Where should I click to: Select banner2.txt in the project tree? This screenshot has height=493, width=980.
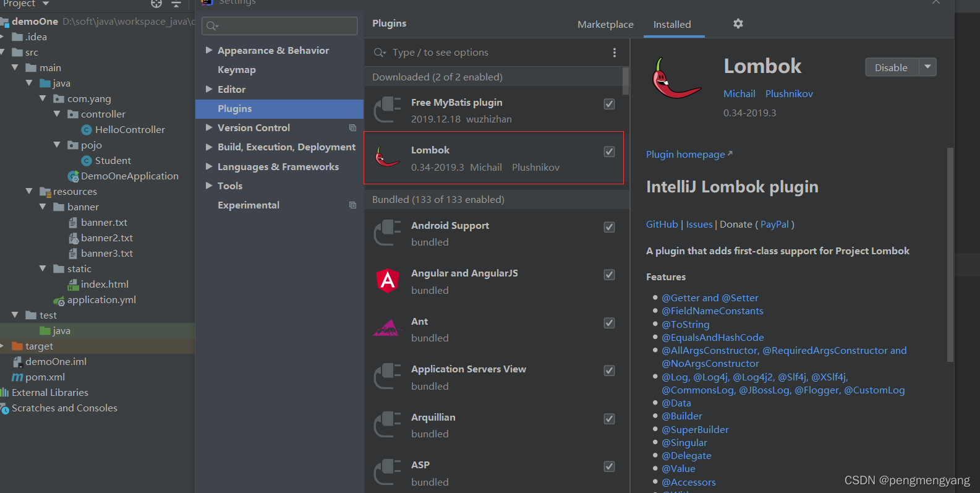click(107, 238)
